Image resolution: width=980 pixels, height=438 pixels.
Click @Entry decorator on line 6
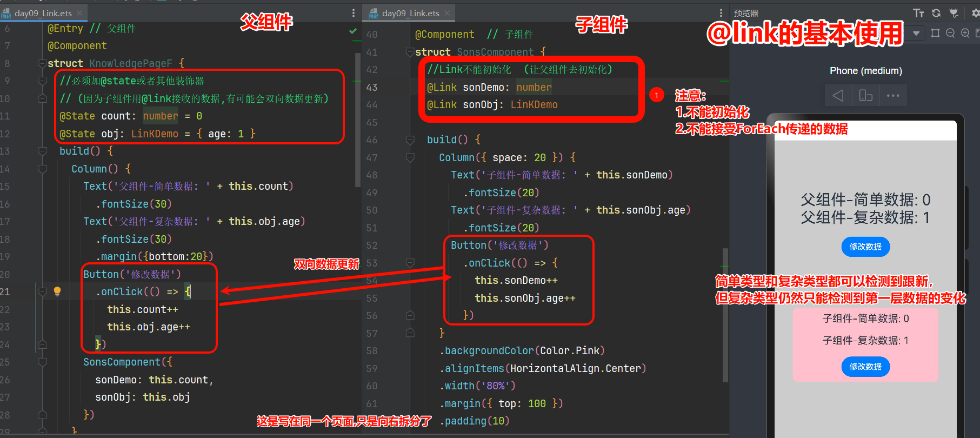coord(65,28)
